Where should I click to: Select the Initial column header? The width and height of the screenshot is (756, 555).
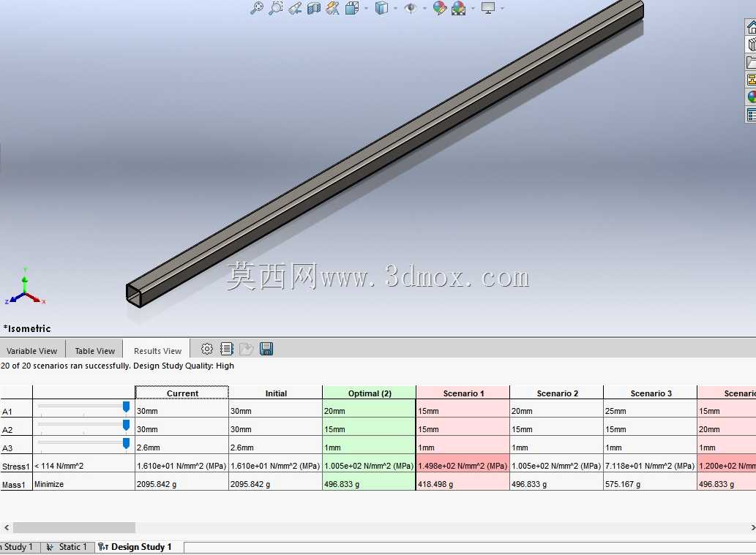[276, 393]
